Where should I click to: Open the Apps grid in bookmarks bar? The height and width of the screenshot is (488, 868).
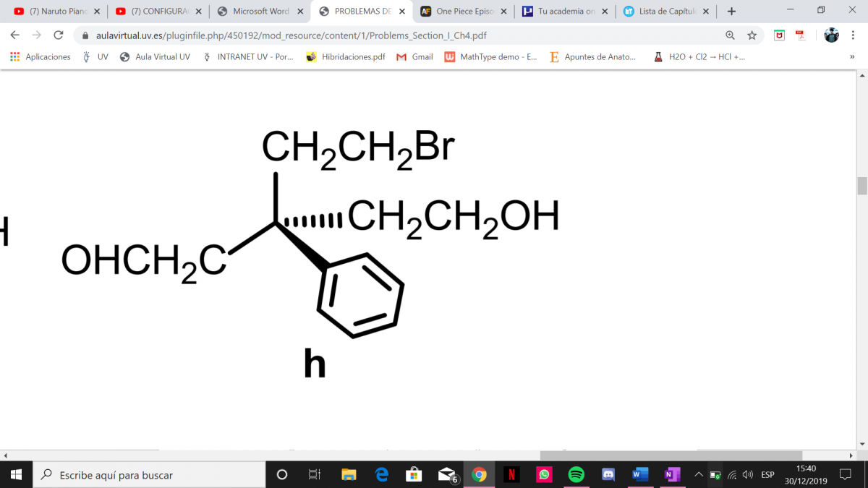coord(15,56)
